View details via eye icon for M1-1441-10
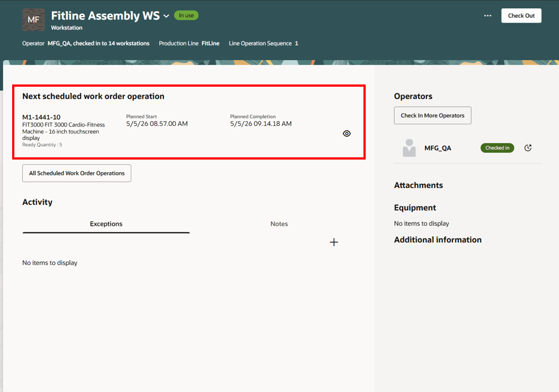Image resolution: width=559 pixels, height=392 pixels. click(x=346, y=134)
